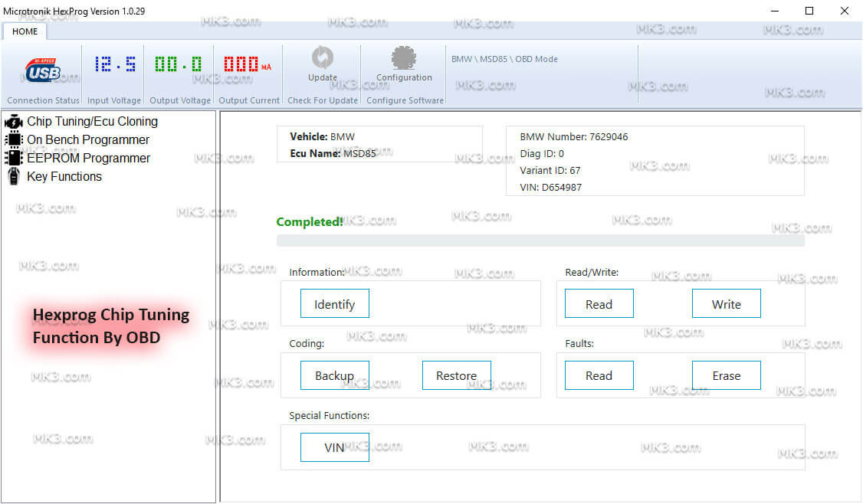The width and height of the screenshot is (863, 504).
Task: Click the Input Voltage digital display
Action: [113, 64]
